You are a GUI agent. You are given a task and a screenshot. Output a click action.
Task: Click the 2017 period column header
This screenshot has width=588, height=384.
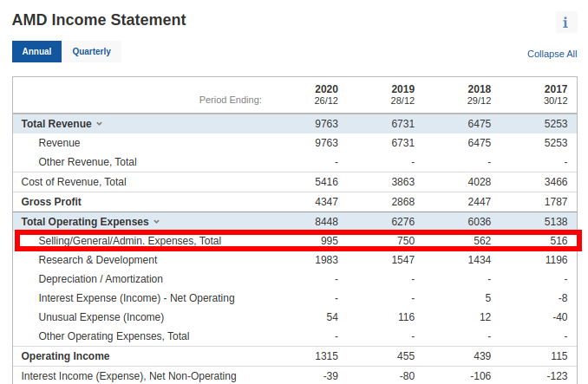(x=555, y=94)
